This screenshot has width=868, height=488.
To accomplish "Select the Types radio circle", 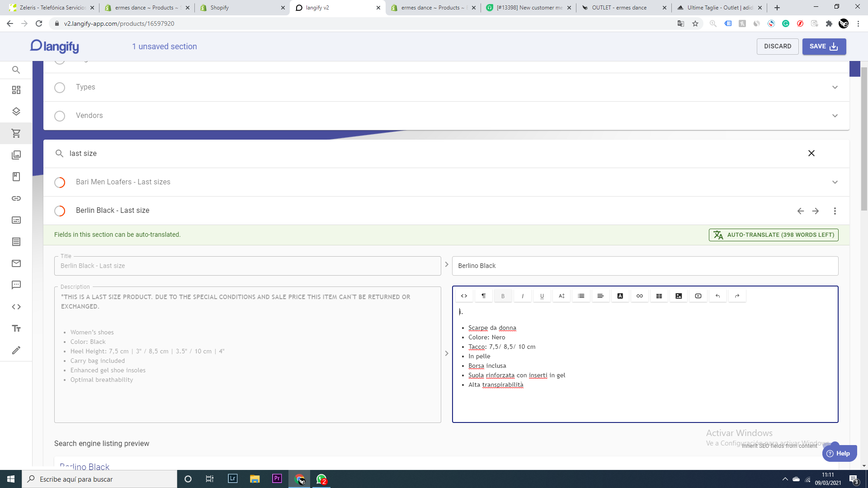I will [60, 88].
